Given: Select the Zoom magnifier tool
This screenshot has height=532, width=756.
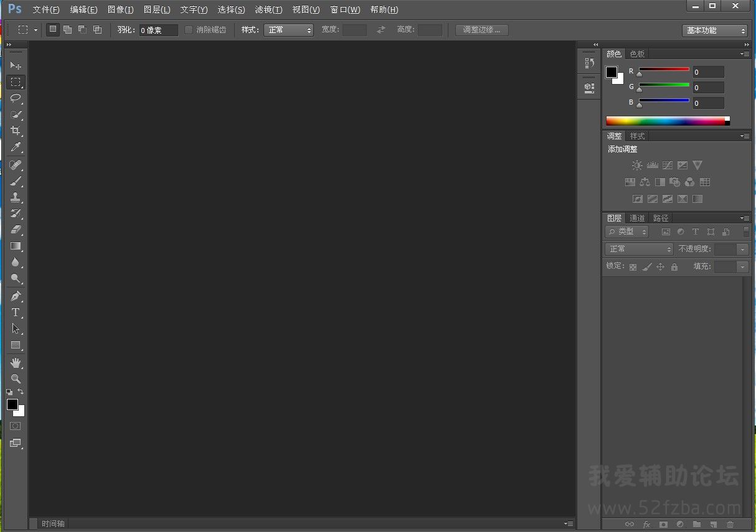Looking at the screenshot, I should coord(16,379).
